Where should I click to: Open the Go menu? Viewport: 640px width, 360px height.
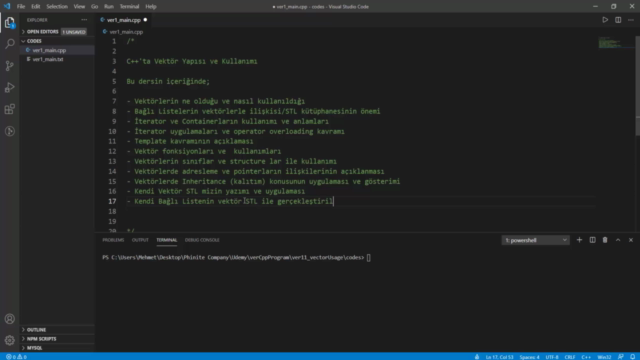[94, 7]
